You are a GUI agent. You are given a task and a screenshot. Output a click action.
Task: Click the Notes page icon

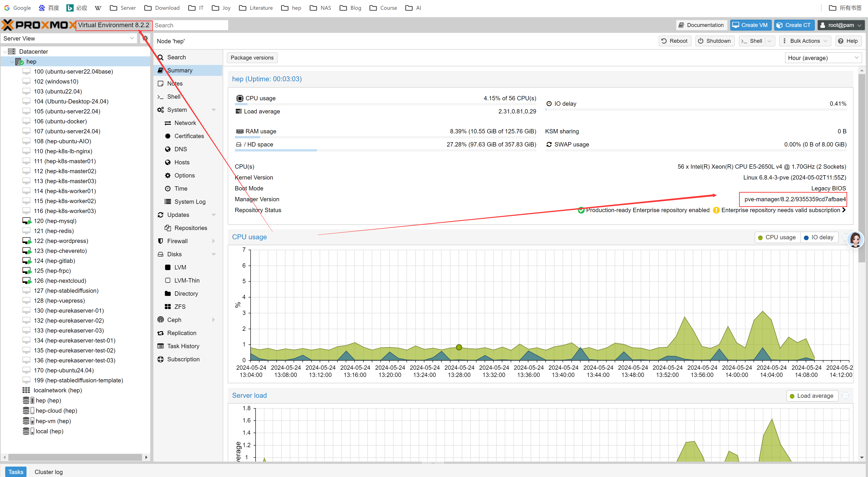(160, 84)
